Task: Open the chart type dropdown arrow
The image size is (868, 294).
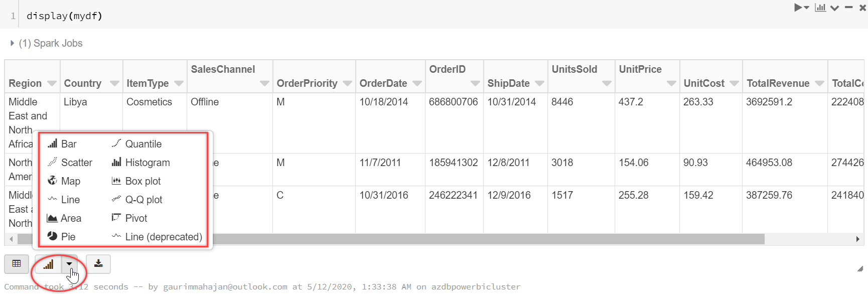Action: [x=69, y=264]
